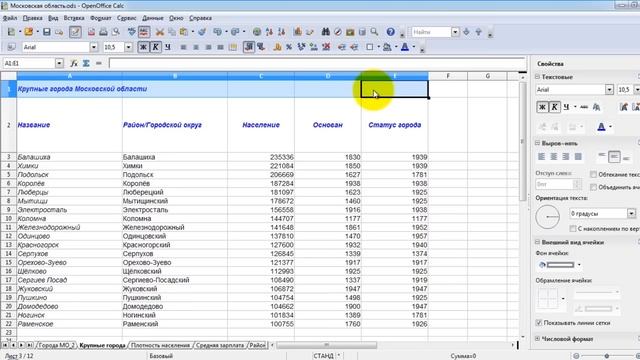
Task: Activate the Format Paintbrush tool
Action: pyautogui.click(x=202, y=32)
